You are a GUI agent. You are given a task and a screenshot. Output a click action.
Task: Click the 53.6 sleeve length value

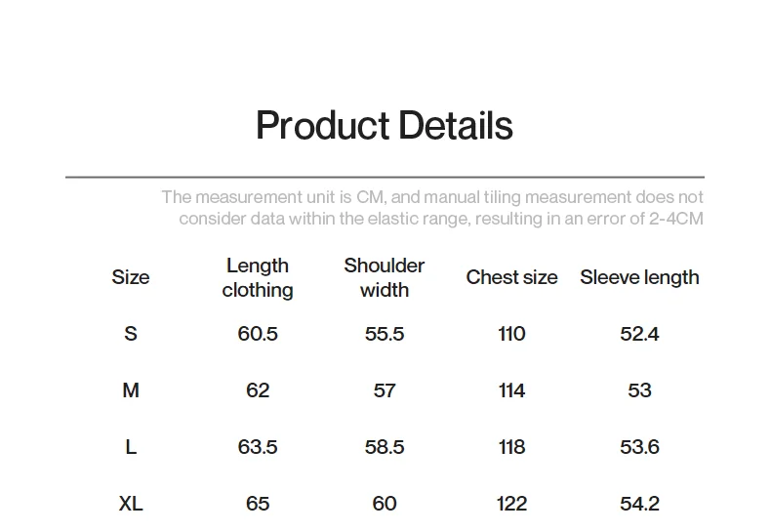point(639,447)
